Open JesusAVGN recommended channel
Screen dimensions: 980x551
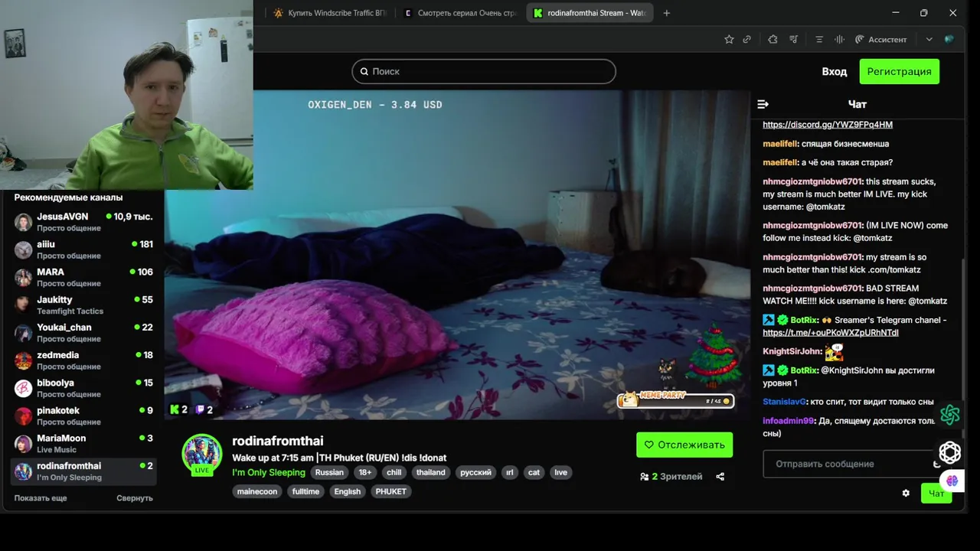pos(84,222)
